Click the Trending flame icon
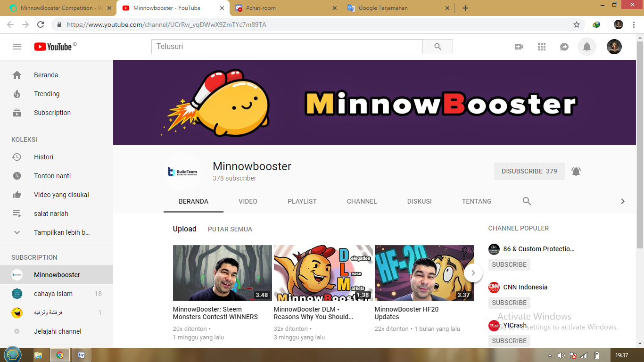This screenshot has width=644, height=362. (x=17, y=94)
